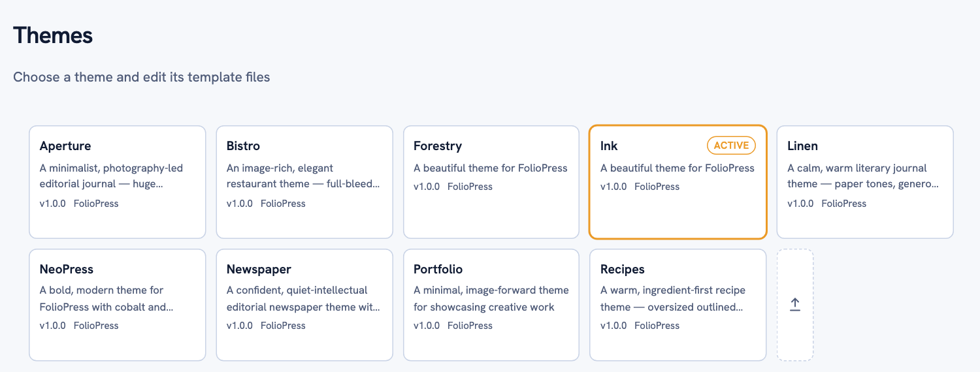
Task: Click the FolioPress author on Portfolio card
Action: point(470,326)
